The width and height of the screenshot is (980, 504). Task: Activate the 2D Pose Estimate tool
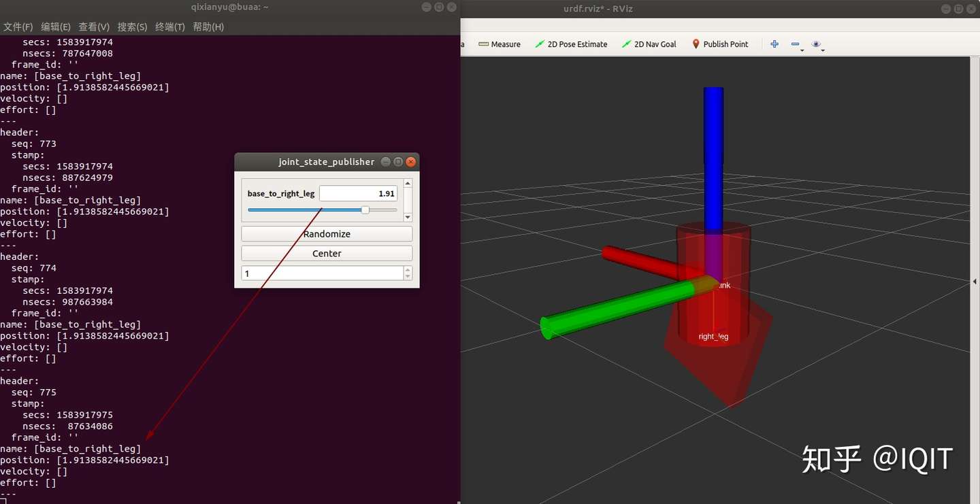pyautogui.click(x=571, y=44)
